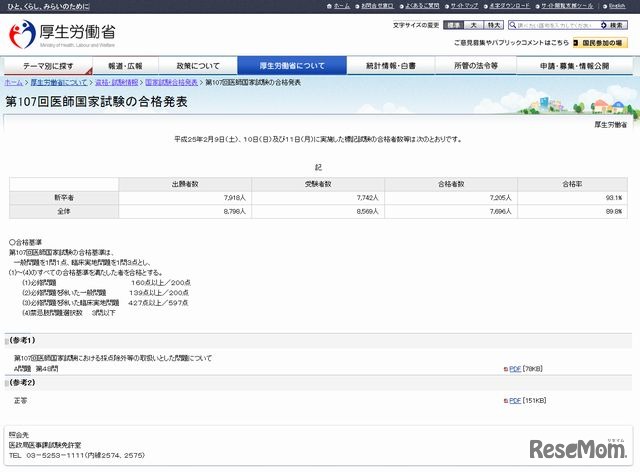
Task: Open 政策について navigation tab
Action: click(198, 66)
